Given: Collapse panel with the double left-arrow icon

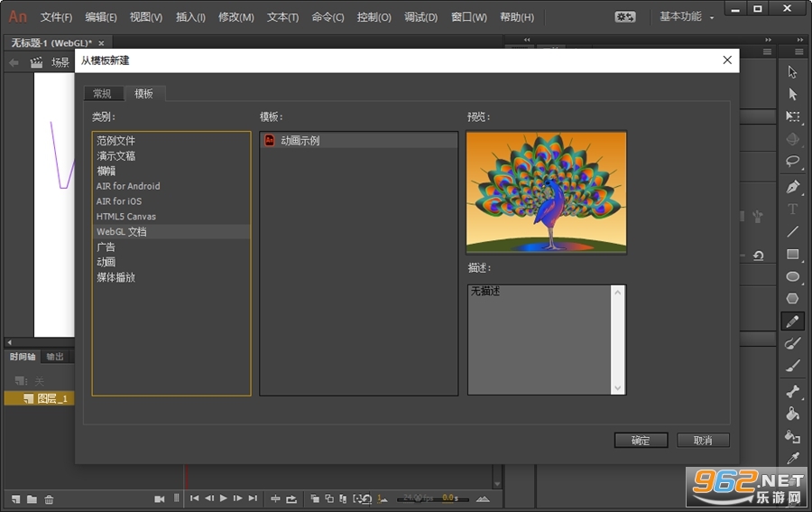Looking at the screenshot, I should click(x=527, y=40).
